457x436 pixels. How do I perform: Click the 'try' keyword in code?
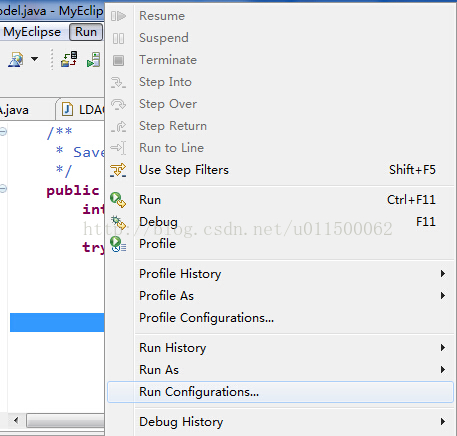[93, 247]
